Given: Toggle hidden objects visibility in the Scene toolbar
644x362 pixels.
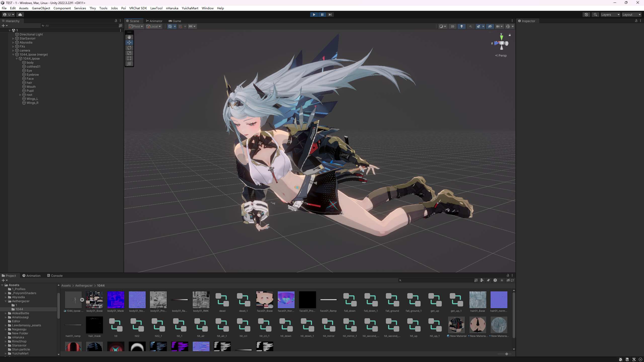Looking at the screenshot, I should coord(490,26).
